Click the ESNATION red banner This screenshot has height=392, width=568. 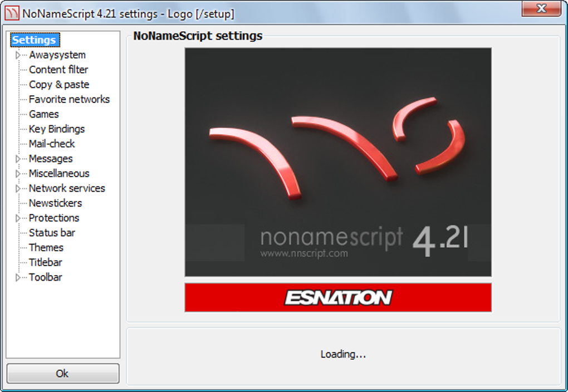(338, 297)
